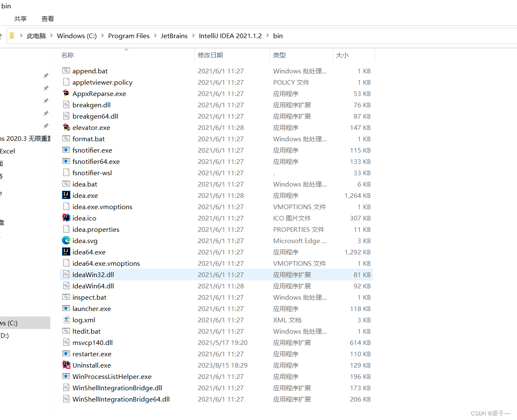The image size is (517, 420).
Task: Click the WinProcessListHelper.exe file icon
Action: coord(66,376)
